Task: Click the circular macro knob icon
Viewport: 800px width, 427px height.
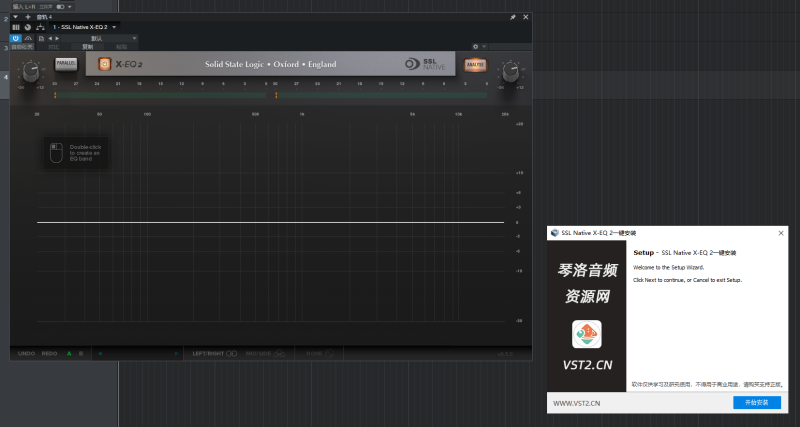Action: point(28,27)
